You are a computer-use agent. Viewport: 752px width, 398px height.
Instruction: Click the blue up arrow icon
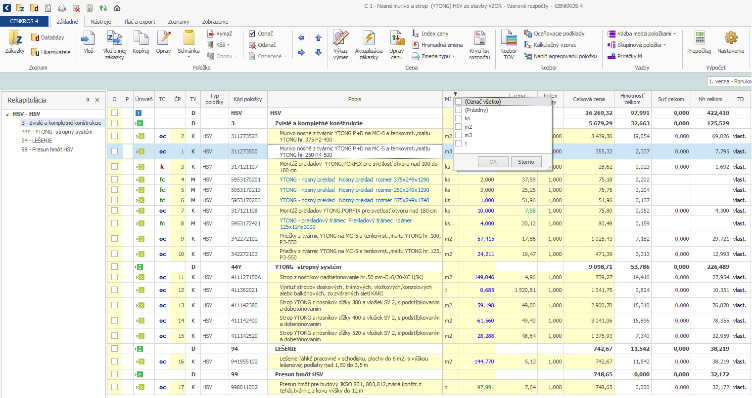(x=318, y=38)
